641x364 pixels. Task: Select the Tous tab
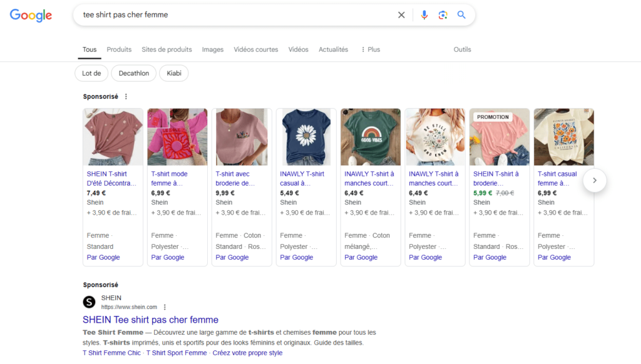coord(90,49)
